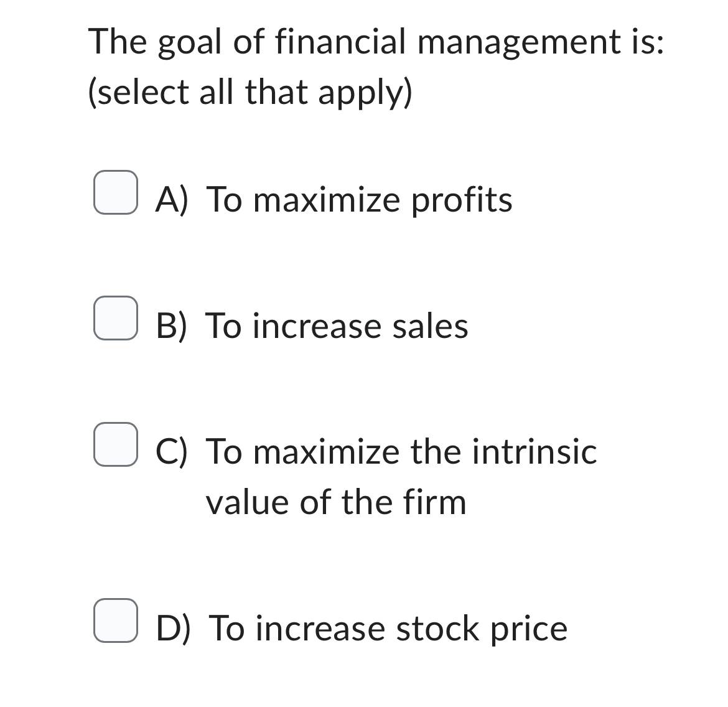This screenshot has width=728, height=707.
Task: Click the 'A)' letter prefix
Action: (x=172, y=200)
